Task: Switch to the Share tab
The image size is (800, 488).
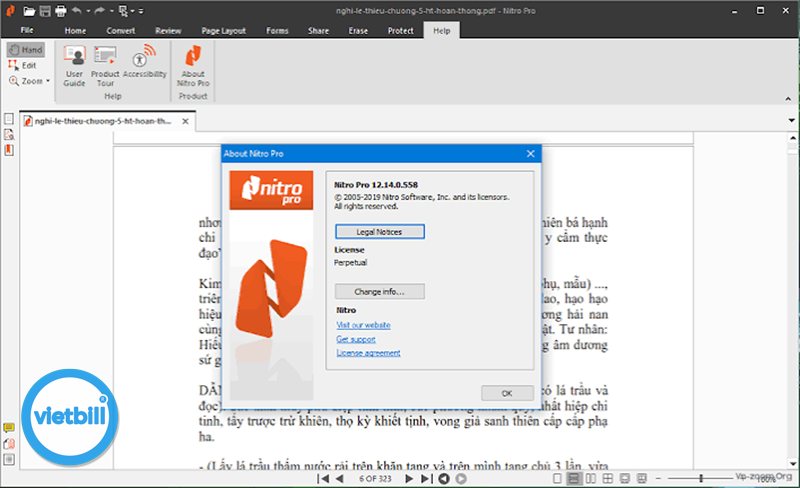Action: [x=318, y=31]
